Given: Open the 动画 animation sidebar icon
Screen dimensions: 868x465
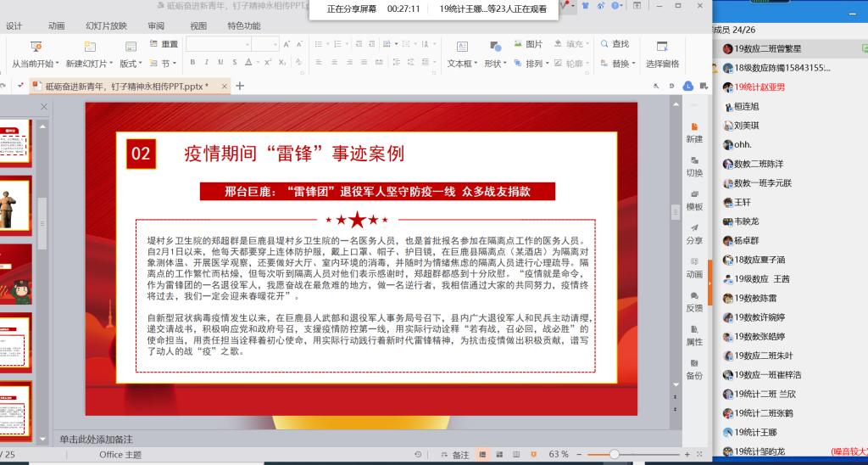Looking at the screenshot, I should coord(694,267).
